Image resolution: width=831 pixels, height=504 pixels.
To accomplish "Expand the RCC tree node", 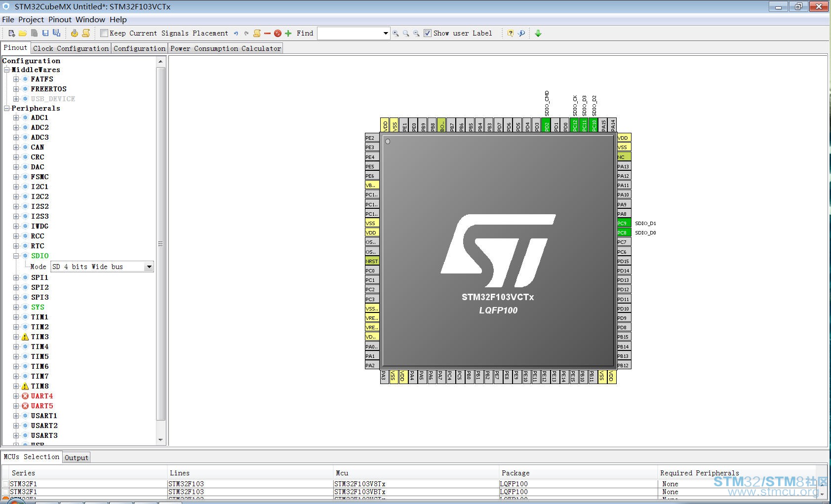I will (16, 236).
